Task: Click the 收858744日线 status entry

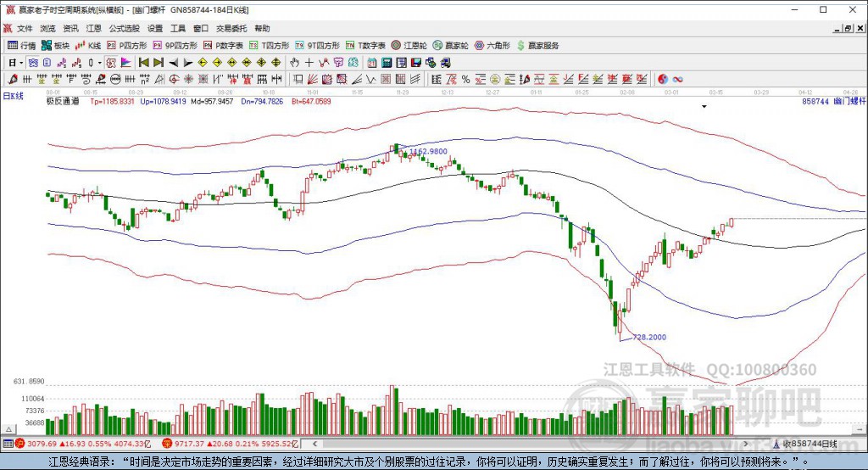Action: pyautogui.click(x=805, y=444)
